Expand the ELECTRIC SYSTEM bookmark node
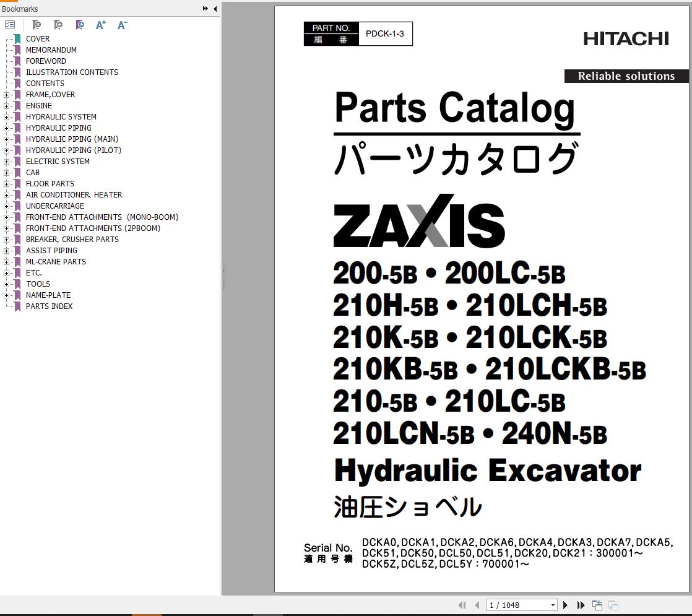Viewport: 692px width, 616px height. coord(6,162)
